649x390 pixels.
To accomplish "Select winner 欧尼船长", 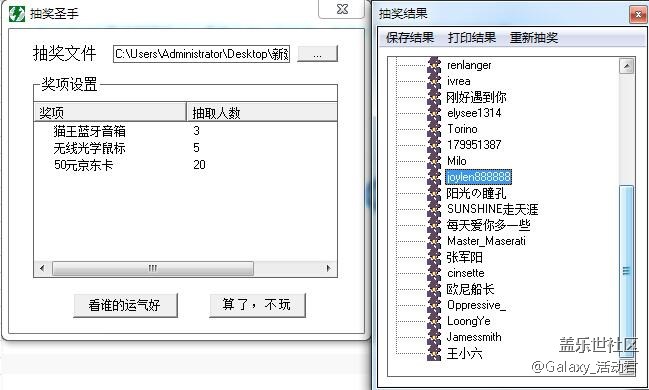I will [470, 289].
